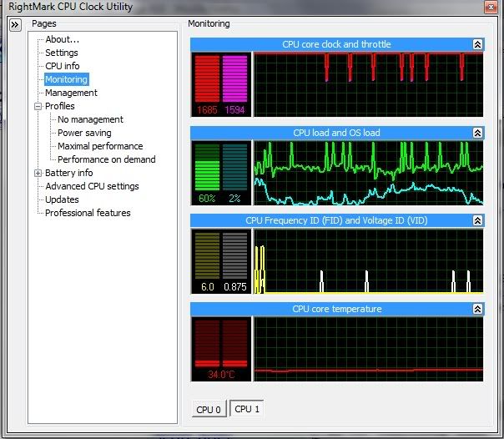Collapse the CPU core clock and throttle panel
The height and width of the screenshot is (439, 504).
point(476,44)
